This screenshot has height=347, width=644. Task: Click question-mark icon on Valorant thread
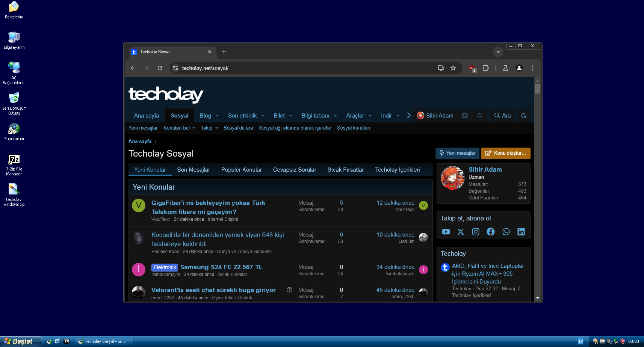click(x=289, y=290)
